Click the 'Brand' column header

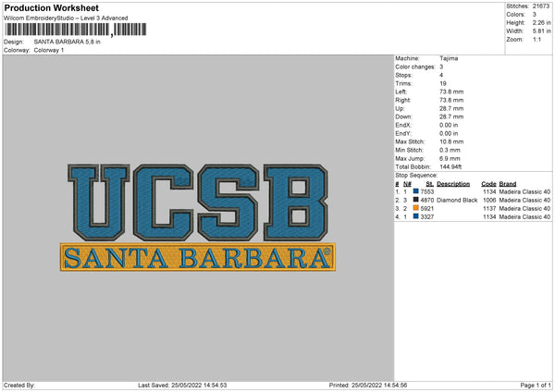coord(508,184)
